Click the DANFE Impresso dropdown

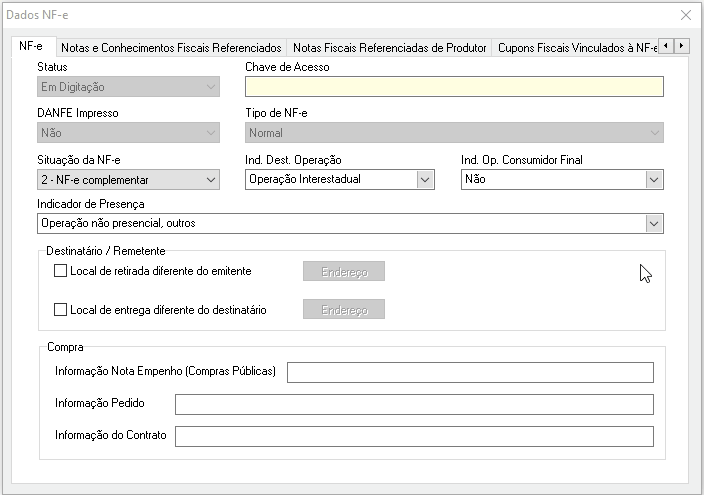tap(128, 133)
